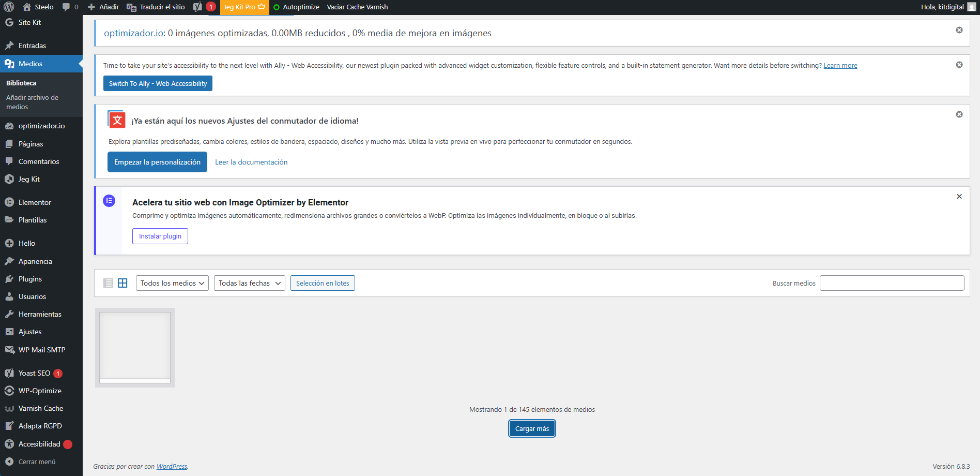
Task: Open the Todos los medios filter dropdown
Action: pyautogui.click(x=172, y=283)
